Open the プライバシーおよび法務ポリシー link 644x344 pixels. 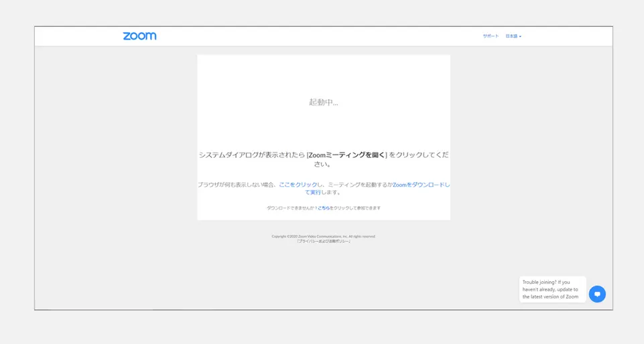point(324,242)
